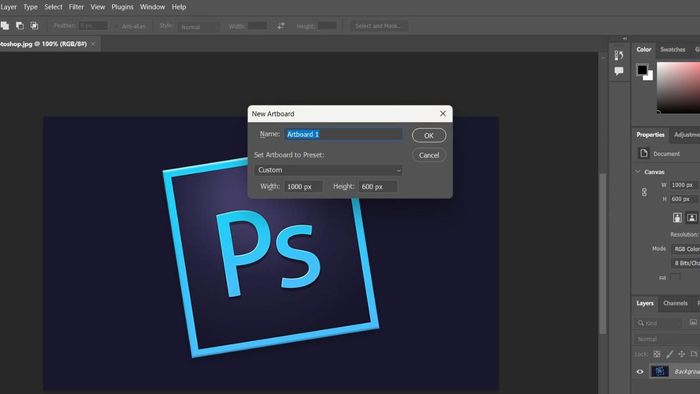Image resolution: width=700 pixels, height=394 pixels.
Task: Click the options bar Height field
Action: (327, 26)
